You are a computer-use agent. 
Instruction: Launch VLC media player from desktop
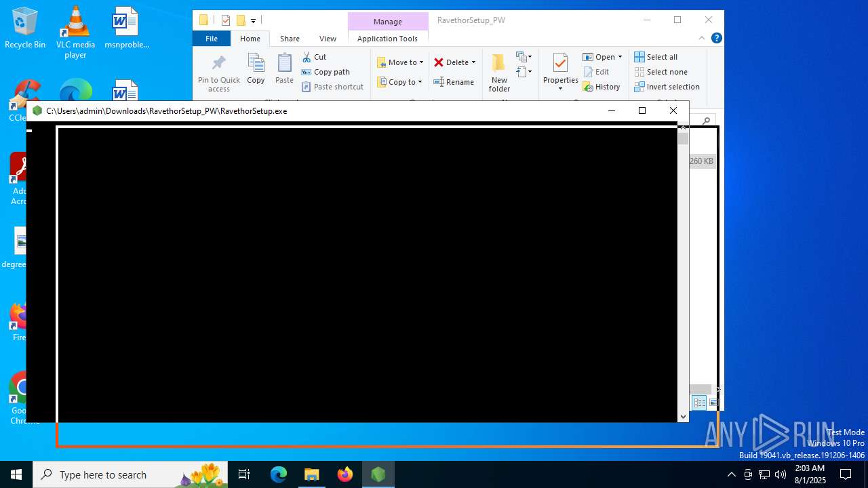(x=75, y=32)
